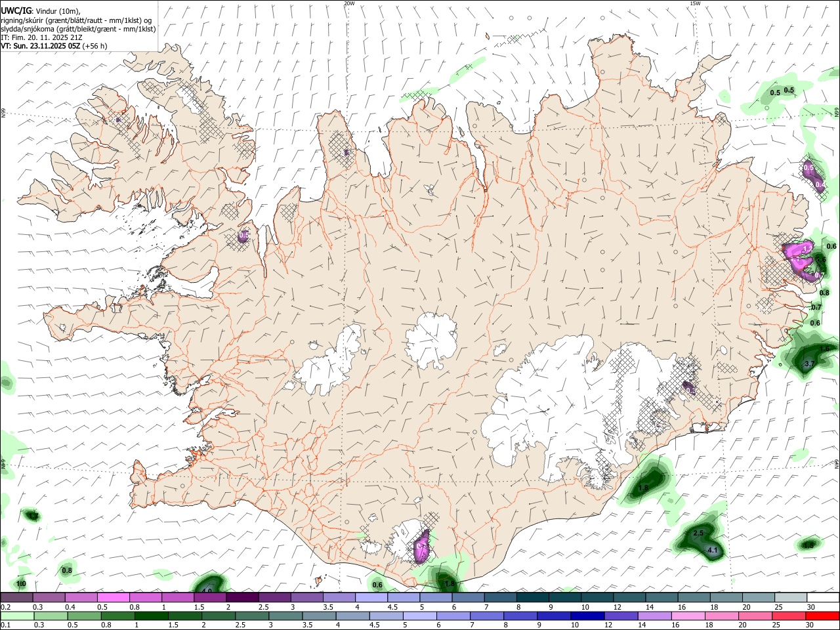
Task: Select the bright pink swatch right of 0.5 in upper legend
Action: click(113, 598)
